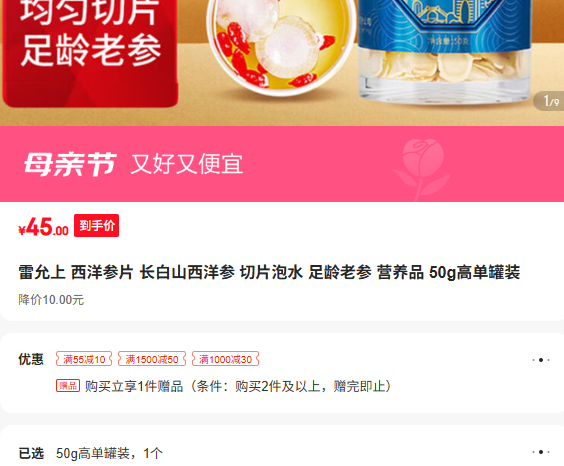Open the ginseng jar product photo
564x466 pixels.
click(444, 50)
